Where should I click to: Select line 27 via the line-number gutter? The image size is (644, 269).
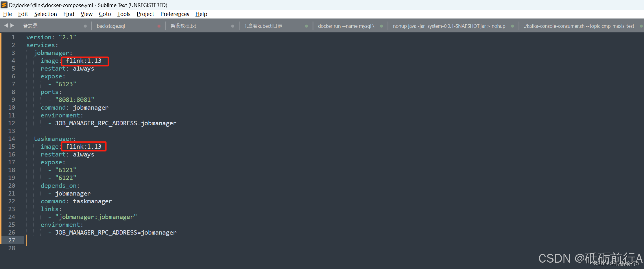click(x=12, y=240)
